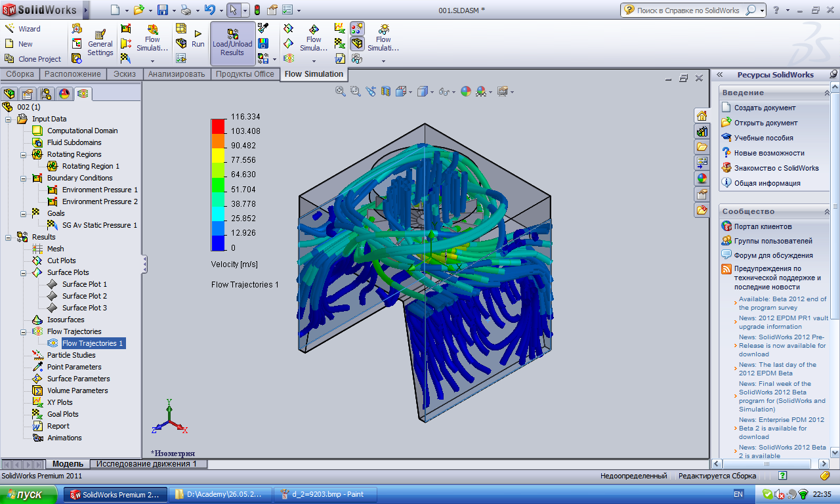Open the display style dropdown arrow

click(432, 92)
